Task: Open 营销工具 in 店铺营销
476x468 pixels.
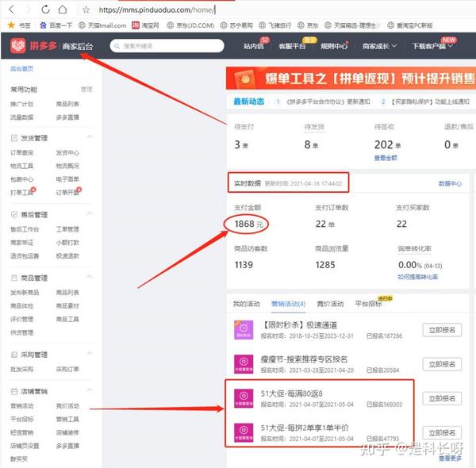Action: coord(67,419)
